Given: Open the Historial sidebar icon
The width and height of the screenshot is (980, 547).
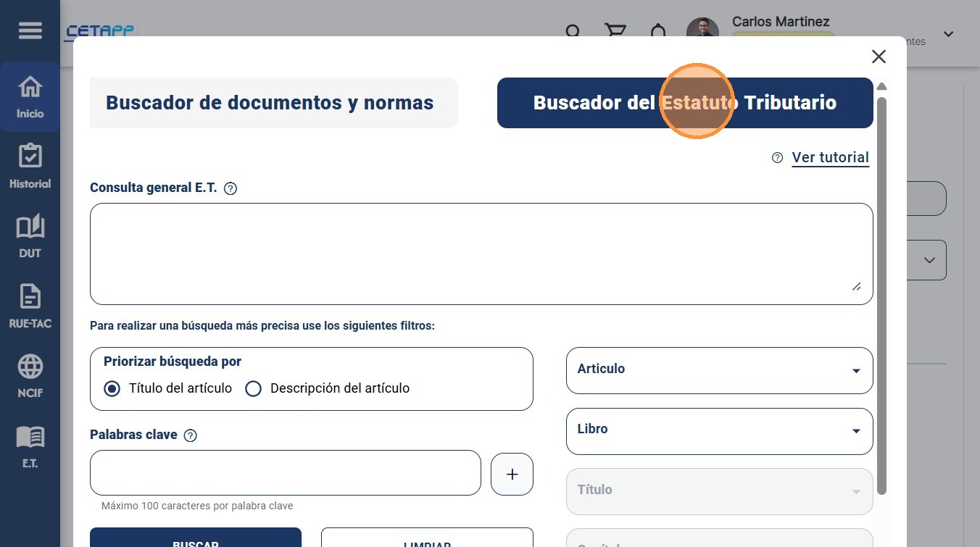Looking at the screenshot, I should point(30,167).
